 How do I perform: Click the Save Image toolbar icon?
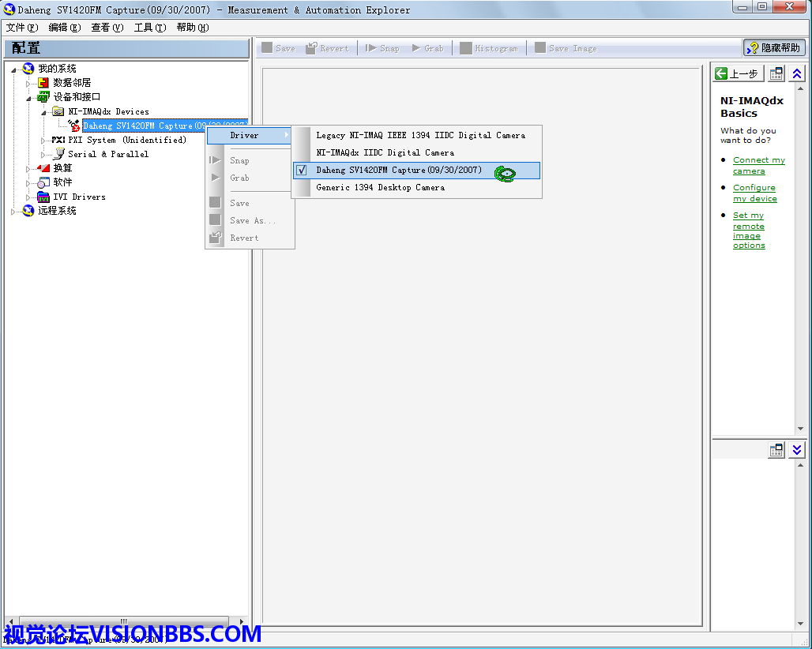click(x=540, y=48)
